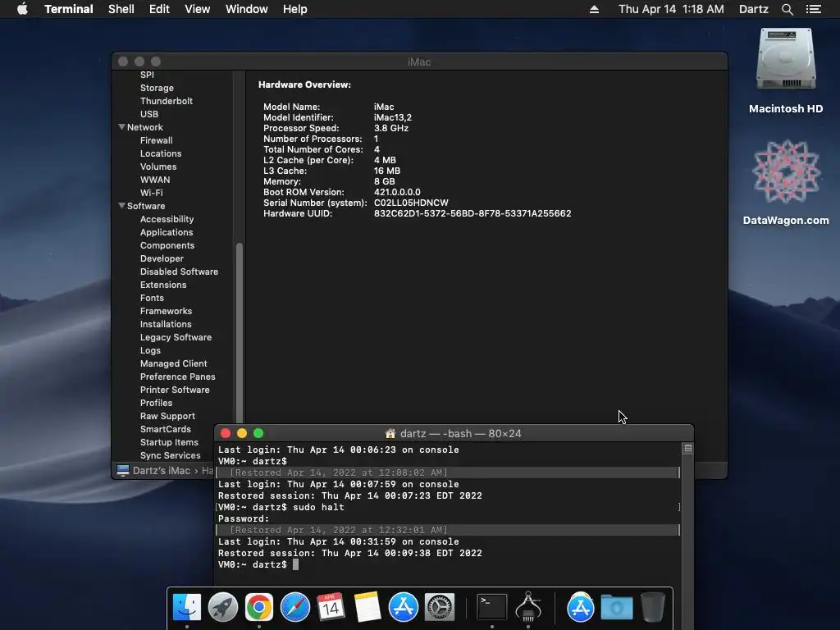Select Logs in the sidebar

pos(151,350)
